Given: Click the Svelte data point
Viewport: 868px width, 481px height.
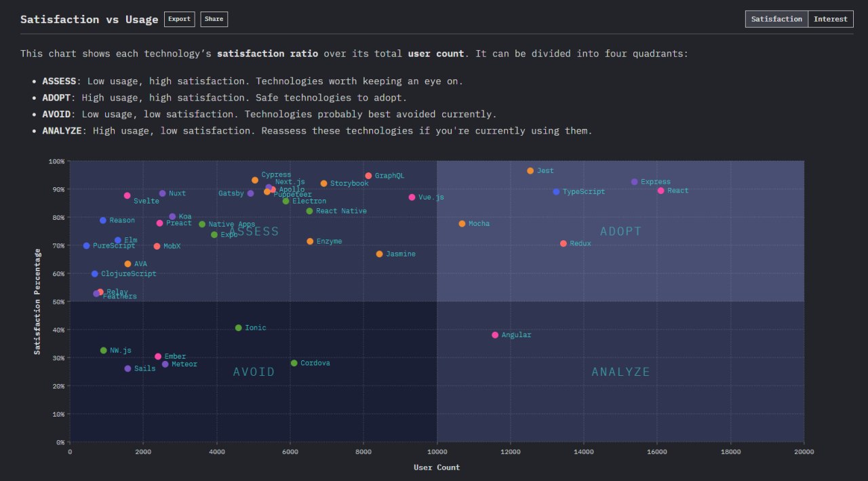Looking at the screenshot, I should tap(127, 195).
